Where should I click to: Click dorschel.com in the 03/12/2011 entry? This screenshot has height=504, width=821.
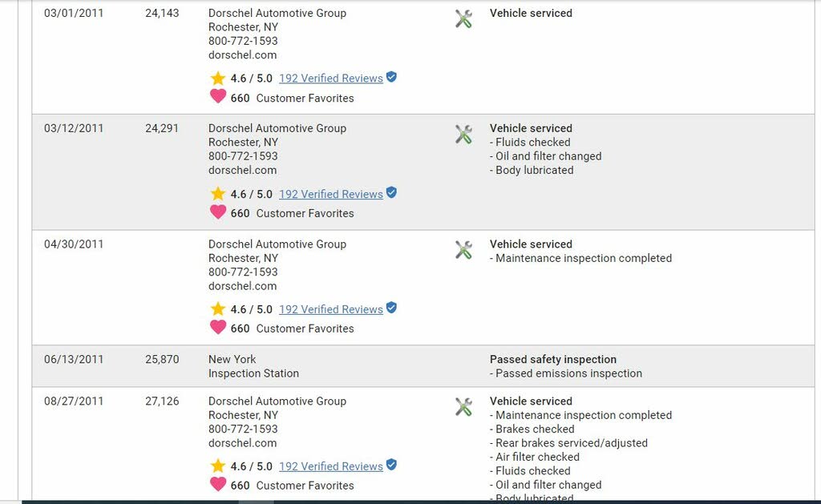point(242,170)
